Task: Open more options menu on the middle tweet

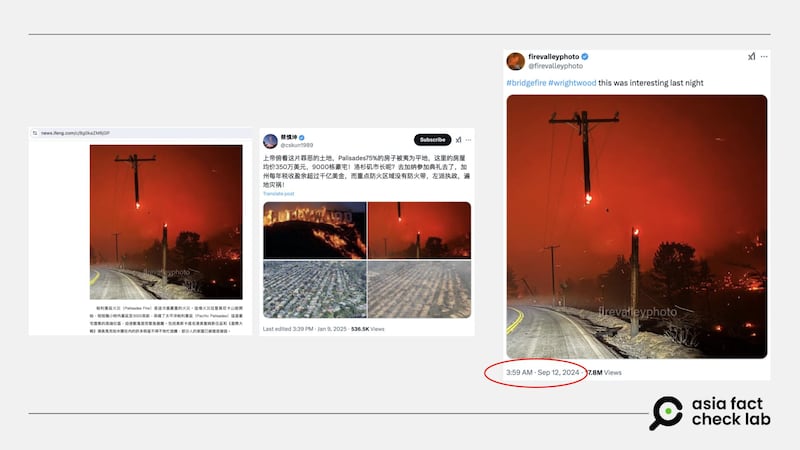Action: 468,140
